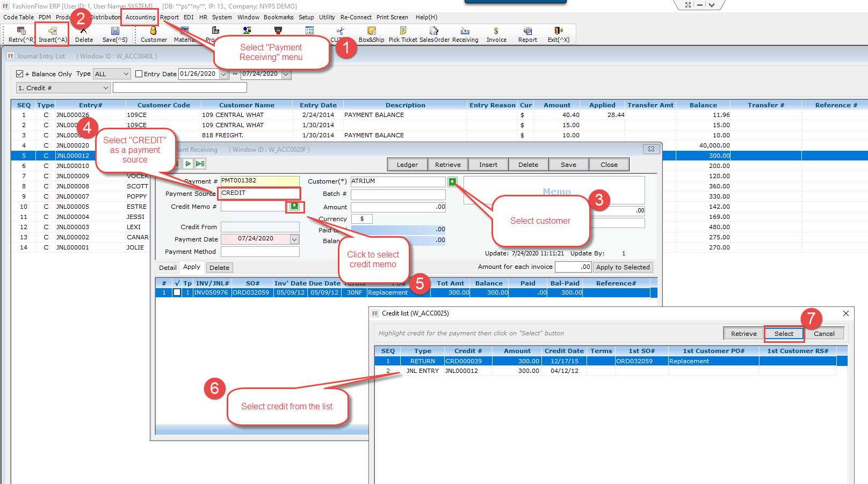
Task: Open the Invoice toolbar icon
Action: (x=496, y=34)
